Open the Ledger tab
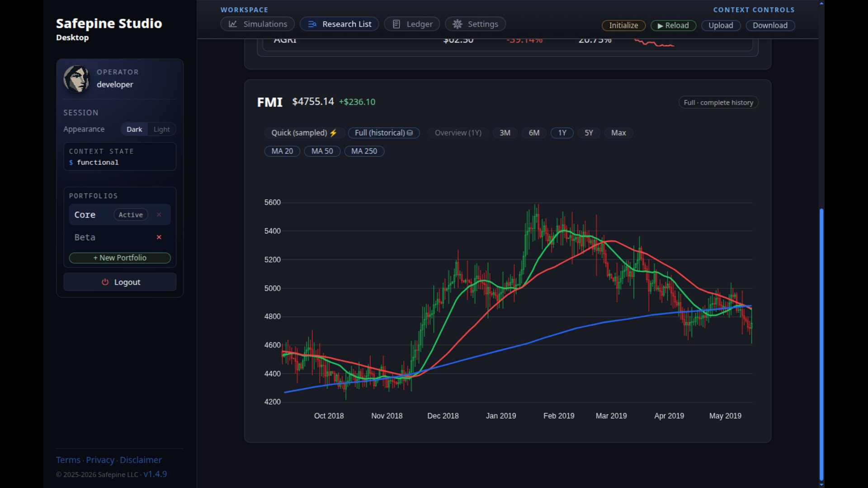 pos(412,24)
